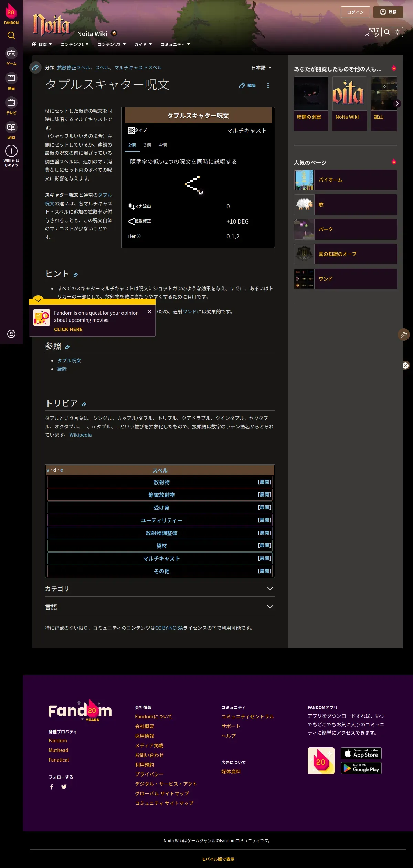Open Fandom Twitter icon in footer

pyautogui.click(x=64, y=787)
